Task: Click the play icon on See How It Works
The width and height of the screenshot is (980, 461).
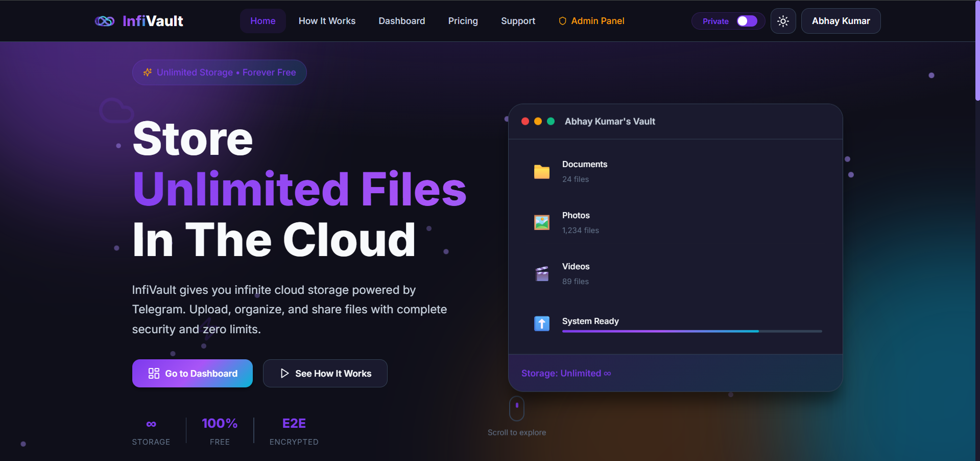Action: pyautogui.click(x=284, y=374)
